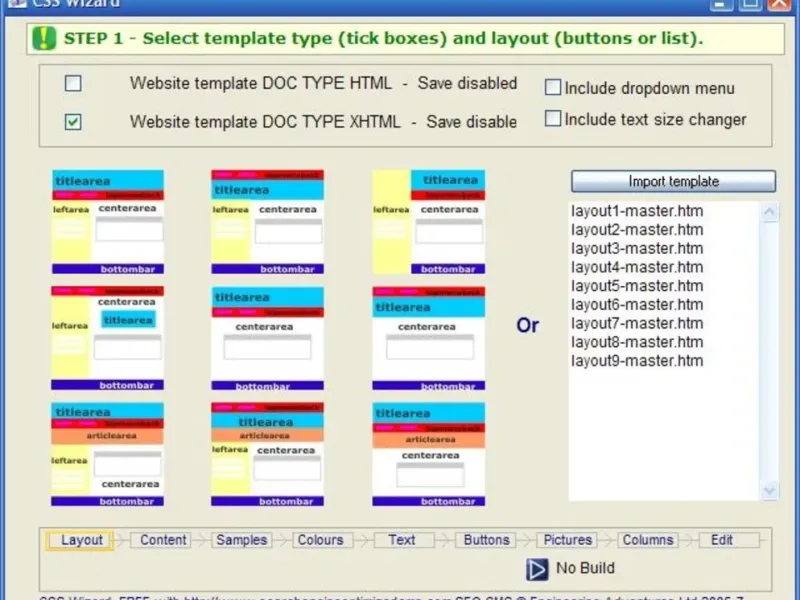Screen dimensions: 800x600
Task: Select layout5-master.htm in the list
Action: [x=637, y=286]
